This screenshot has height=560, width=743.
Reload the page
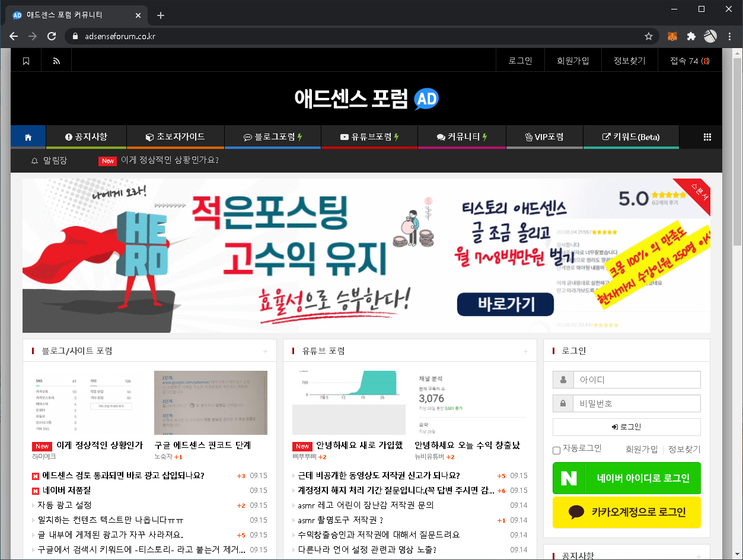coord(52,36)
